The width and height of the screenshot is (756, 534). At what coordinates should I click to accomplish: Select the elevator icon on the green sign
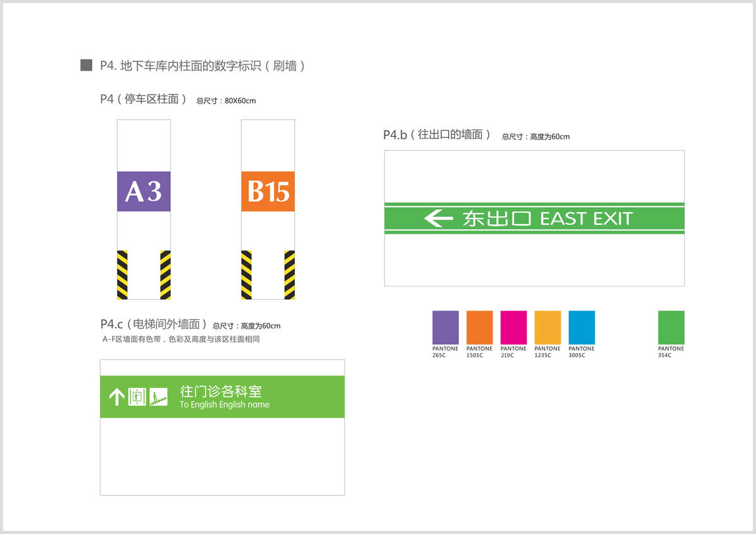(137, 397)
